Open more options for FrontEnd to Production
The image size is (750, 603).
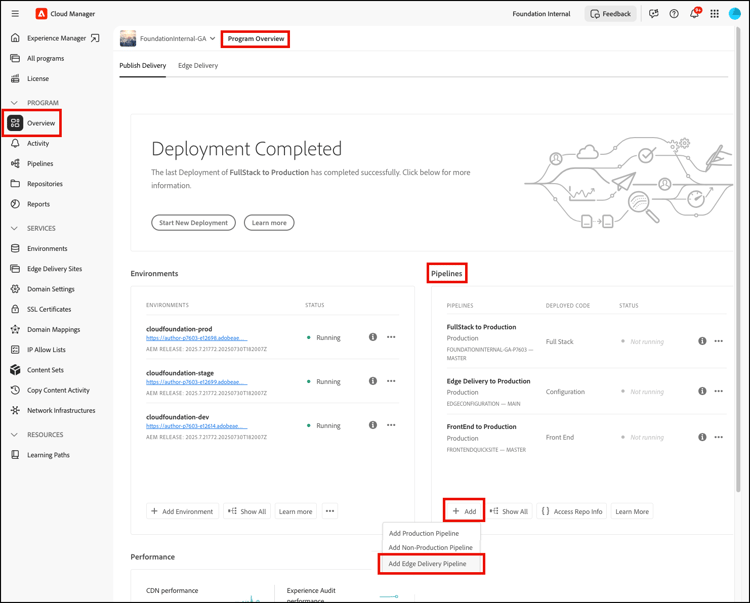coord(719,437)
